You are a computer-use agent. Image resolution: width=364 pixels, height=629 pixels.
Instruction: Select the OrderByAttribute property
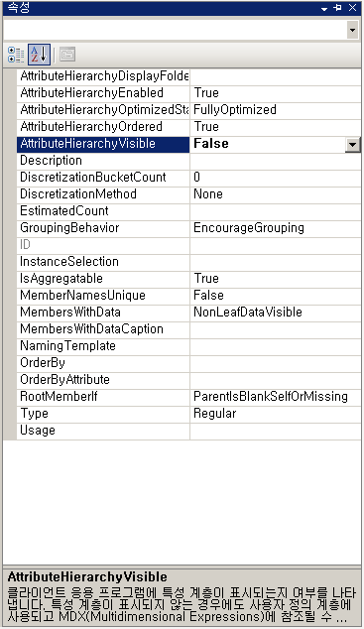tap(103, 380)
